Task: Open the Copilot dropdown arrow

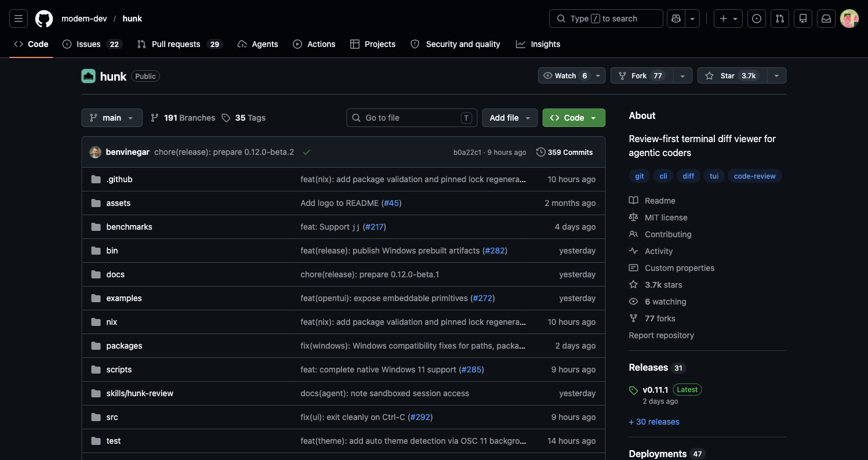Action: (x=692, y=19)
